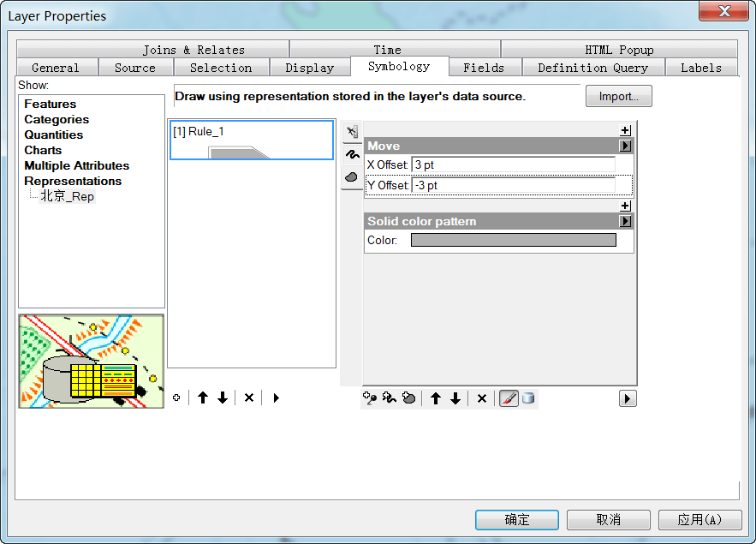Add effect plus above Solid color pattern

(625, 206)
